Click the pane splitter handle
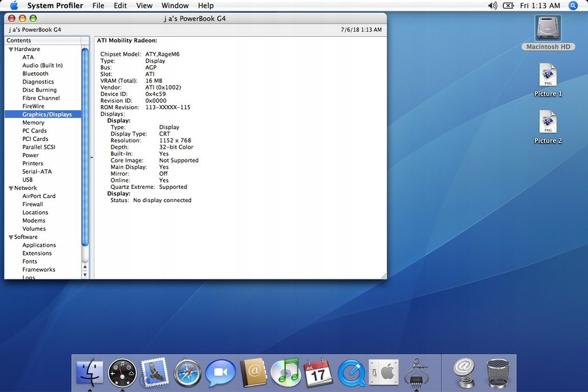This screenshot has height=392, width=588. click(91, 158)
